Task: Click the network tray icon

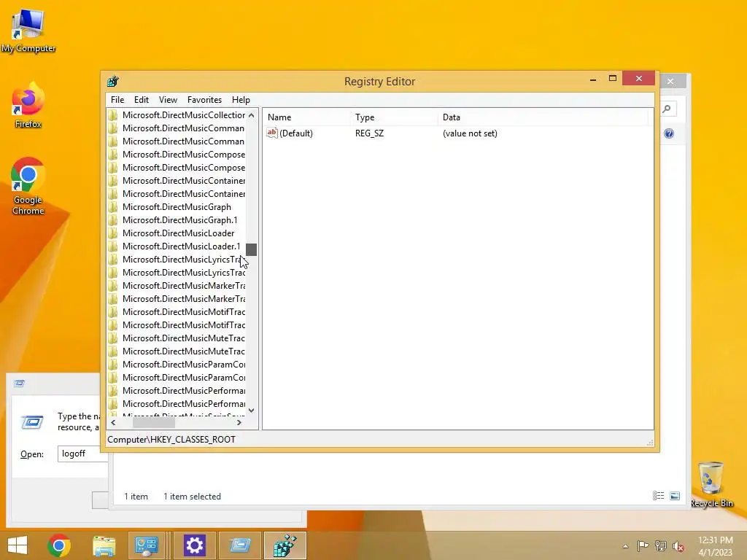Action: point(661,545)
